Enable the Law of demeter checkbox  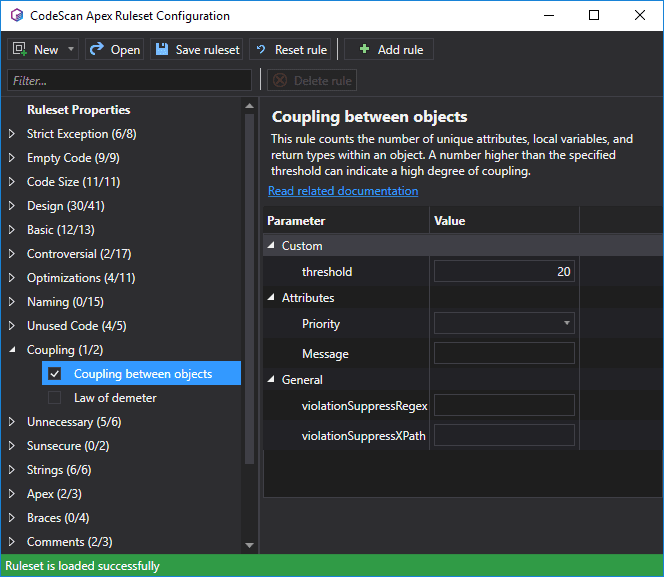[x=55, y=398]
